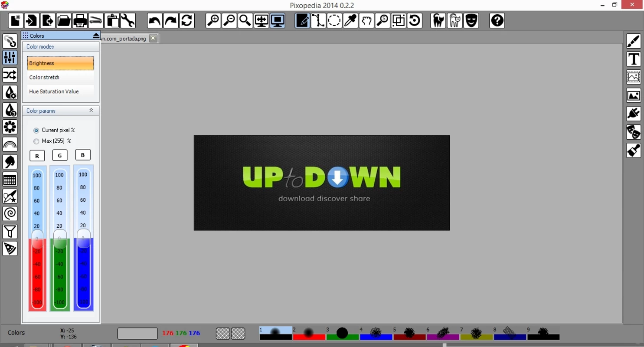
Task: Click the mask face icon
Action: pyautogui.click(x=471, y=20)
